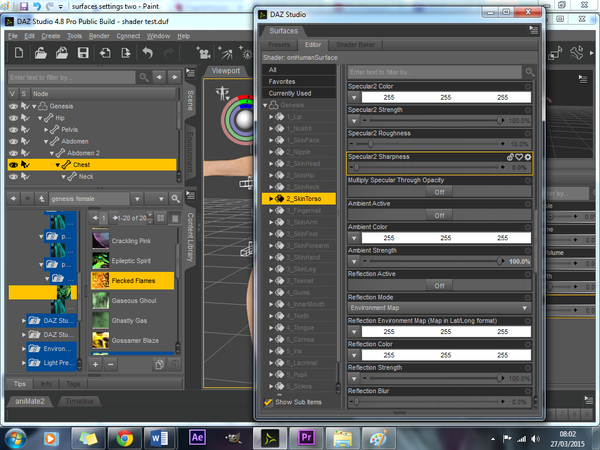Click the Scene pane filter text field
600x450 pixels.
tap(72, 77)
